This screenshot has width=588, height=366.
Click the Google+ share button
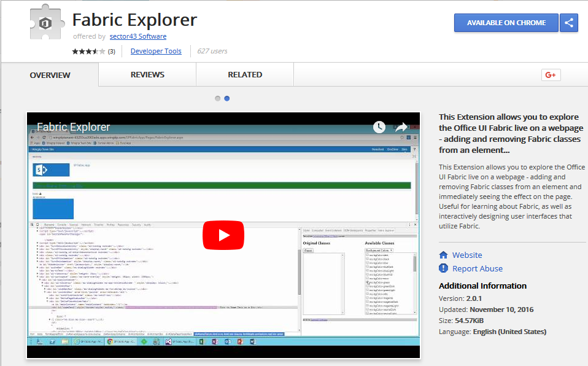[551, 75]
